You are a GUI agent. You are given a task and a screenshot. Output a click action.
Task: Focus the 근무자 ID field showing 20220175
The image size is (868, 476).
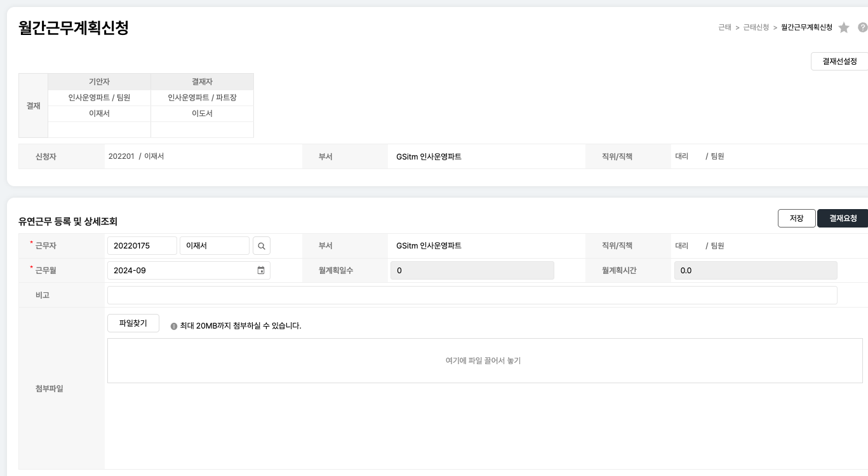click(142, 246)
